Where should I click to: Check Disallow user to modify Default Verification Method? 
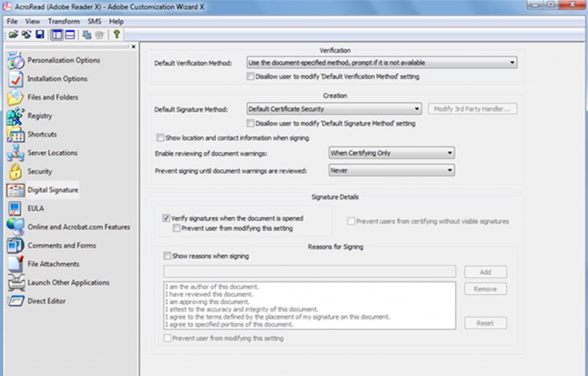(250, 76)
